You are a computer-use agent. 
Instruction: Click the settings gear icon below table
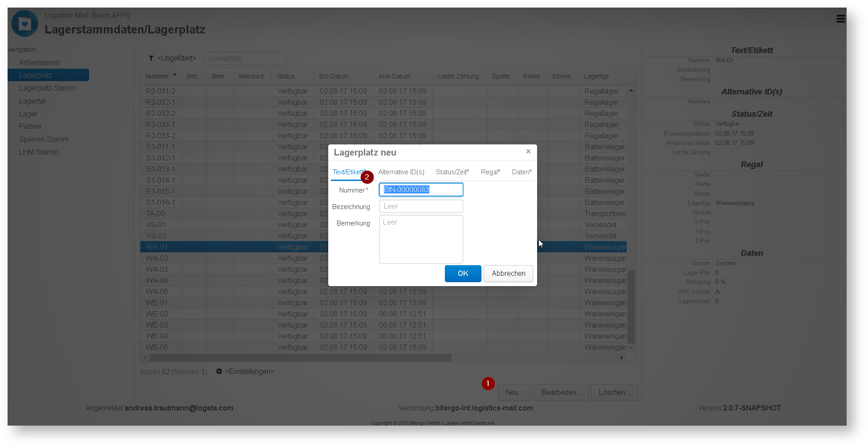coord(219,371)
